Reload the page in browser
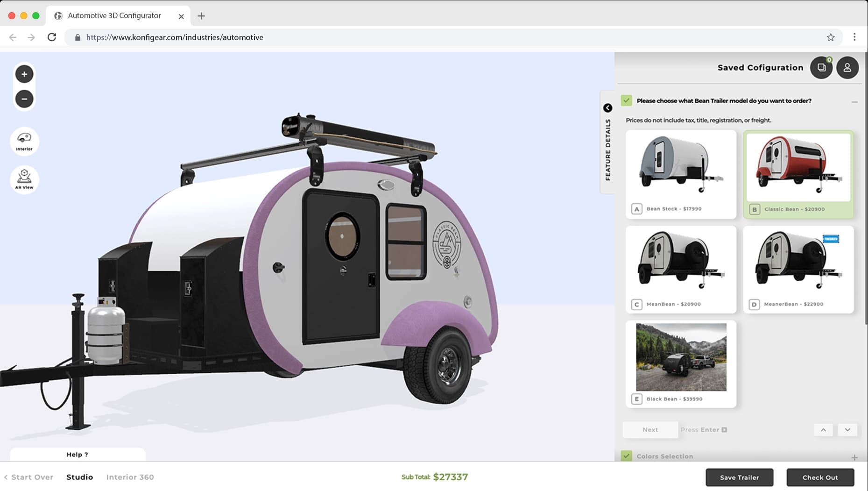 tap(52, 37)
